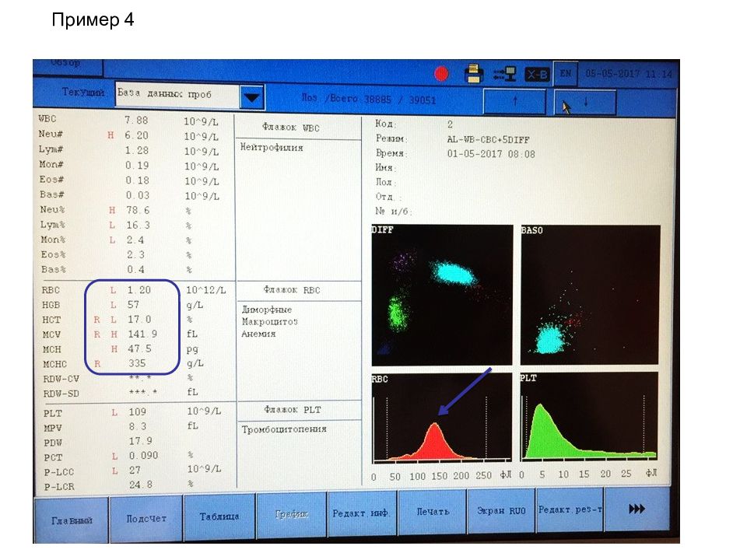The height and width of the screenshot is (560, 747).
Task: Click the Neu# value 6.20
Action: 137,135
